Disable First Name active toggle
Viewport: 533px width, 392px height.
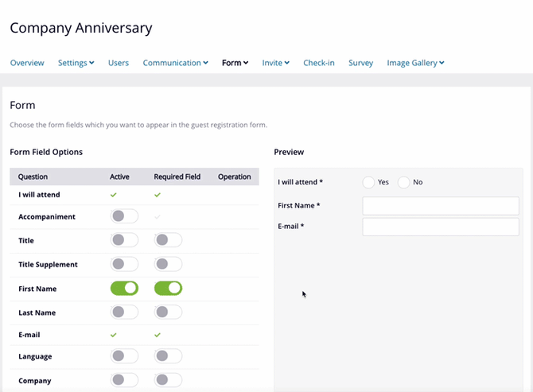pyautogui.click(x=124, y=289)
